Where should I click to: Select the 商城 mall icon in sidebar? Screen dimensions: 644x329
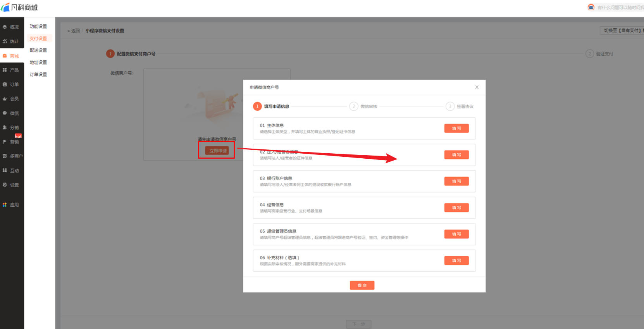(5, 56)
